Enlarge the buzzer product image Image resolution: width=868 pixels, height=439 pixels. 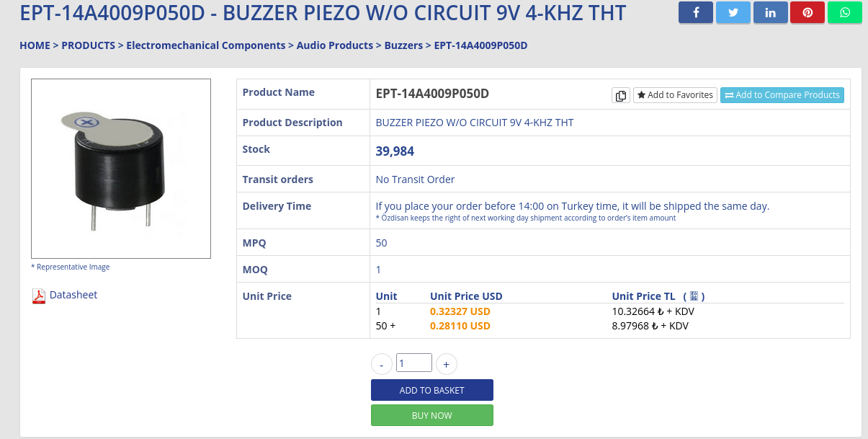click(121, 168)
